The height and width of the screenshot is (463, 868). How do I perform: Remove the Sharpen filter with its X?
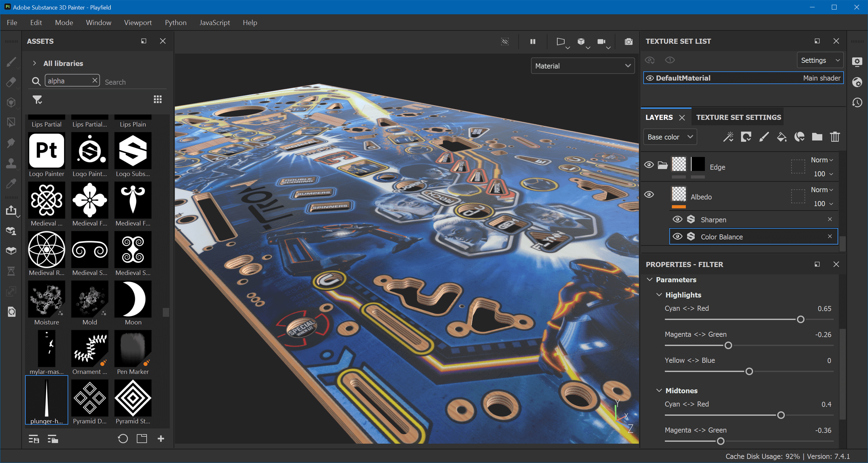coord(830,219)
